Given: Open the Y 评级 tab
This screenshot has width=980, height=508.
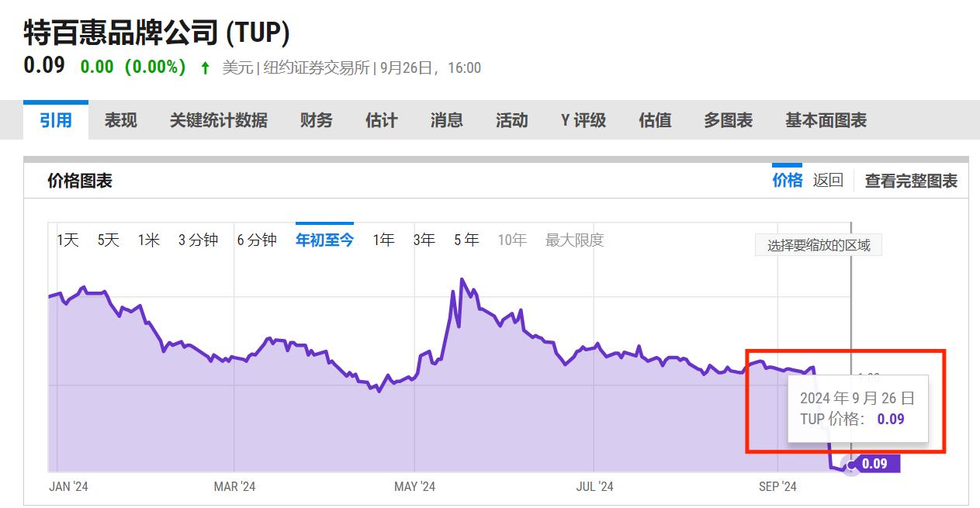Looking at the screenshot, I should click(x=583, y=120).
